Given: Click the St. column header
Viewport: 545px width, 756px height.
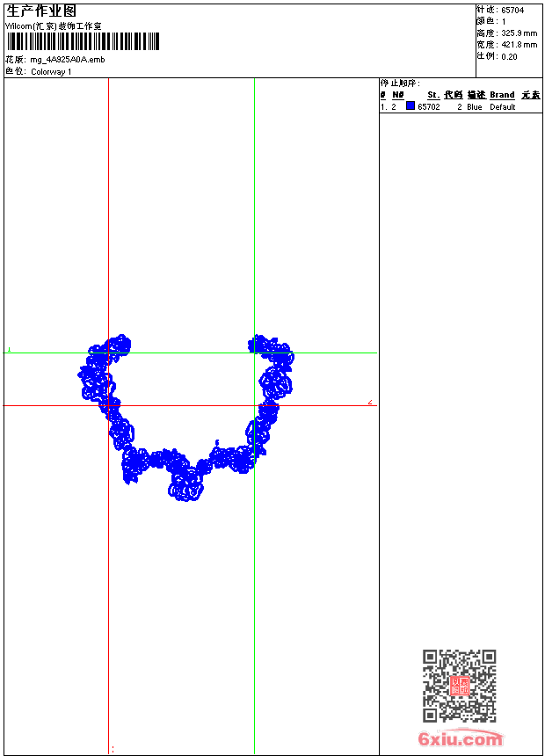Looking at the screenshot, I should click(432, 95).
